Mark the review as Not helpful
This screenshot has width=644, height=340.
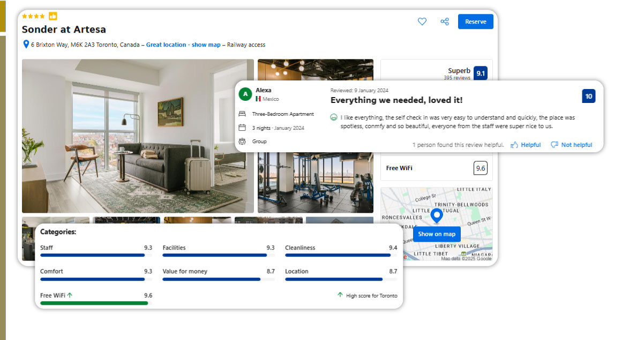point(571,145)
